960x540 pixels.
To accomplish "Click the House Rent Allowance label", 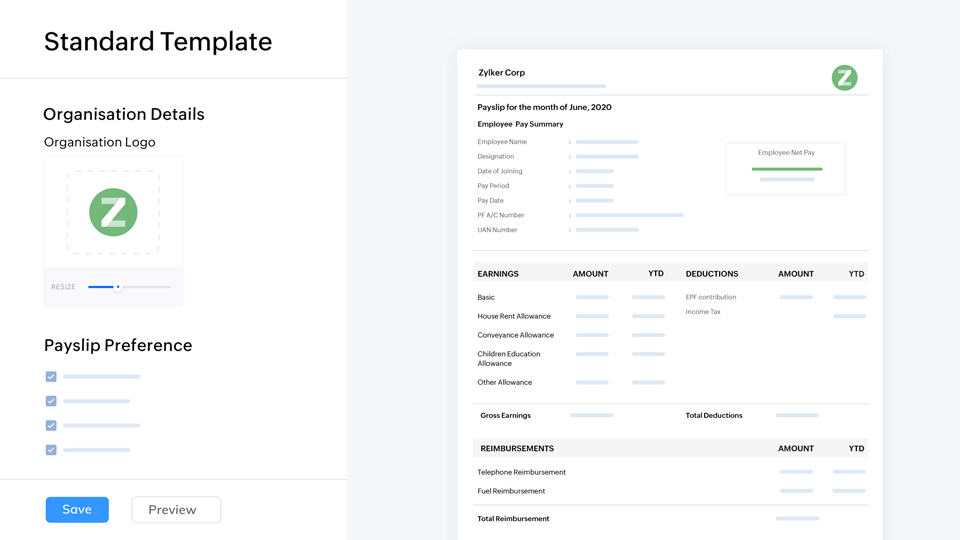I will tap(514, 317).
